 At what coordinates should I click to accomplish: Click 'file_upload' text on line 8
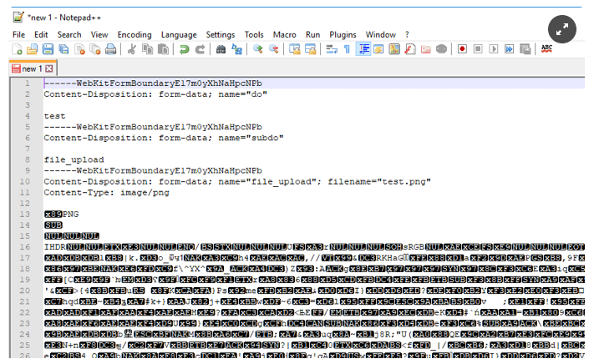point(74,159)
